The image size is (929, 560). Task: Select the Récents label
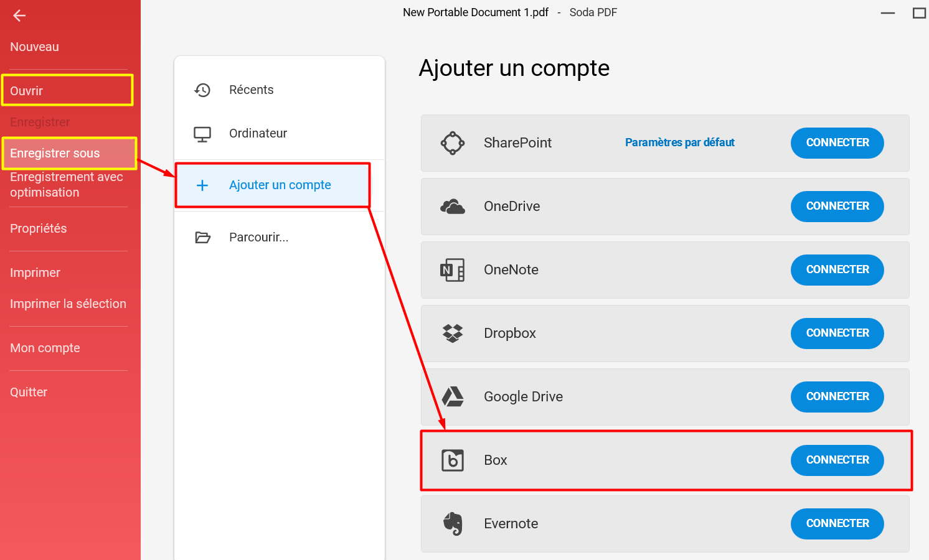[x=252, y=90]
